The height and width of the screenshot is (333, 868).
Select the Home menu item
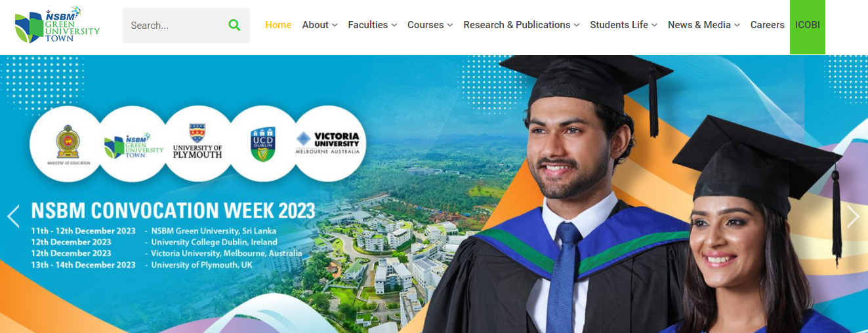coord(278,25)
